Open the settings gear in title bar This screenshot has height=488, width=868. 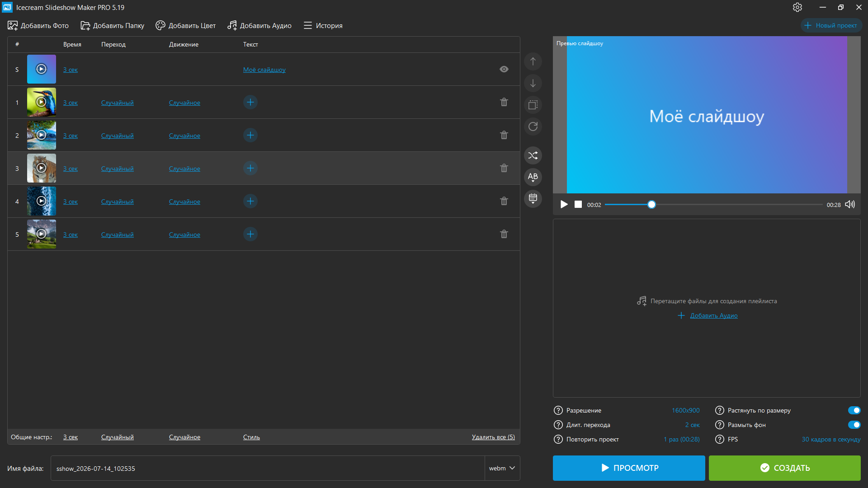pos(797,7)
